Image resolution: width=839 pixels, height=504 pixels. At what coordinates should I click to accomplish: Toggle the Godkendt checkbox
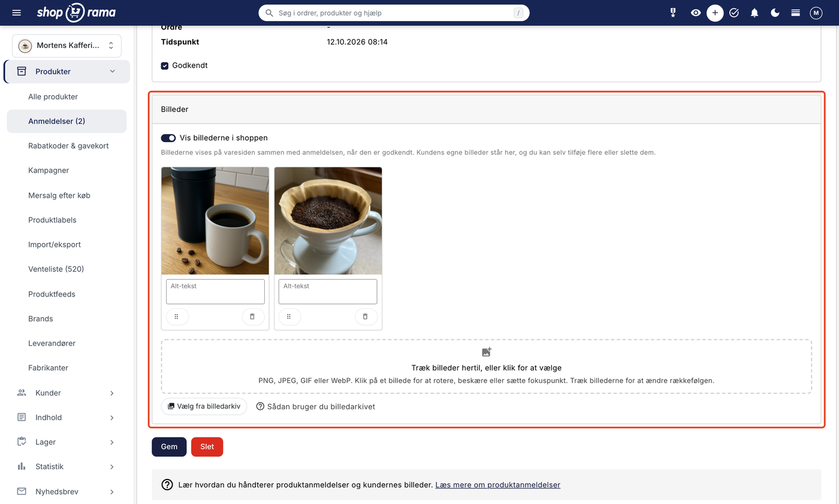165,65
